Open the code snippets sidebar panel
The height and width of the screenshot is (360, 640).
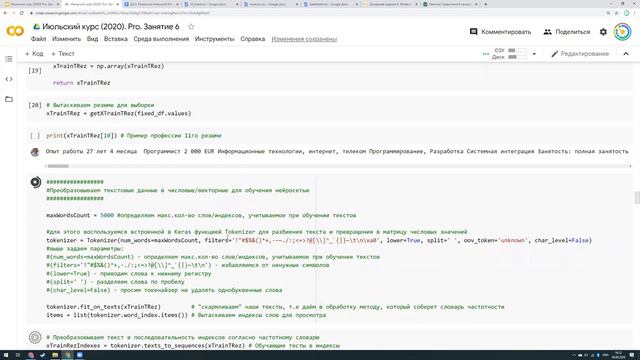point(9,79)
